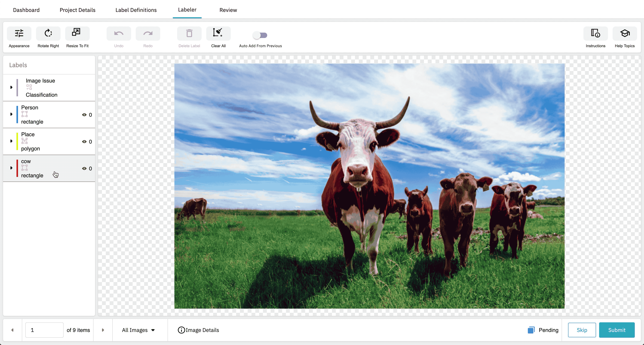Viewport: 644px width, 345px height.
Task: Switch to the Dashboard tab
Action: (26, 10)
